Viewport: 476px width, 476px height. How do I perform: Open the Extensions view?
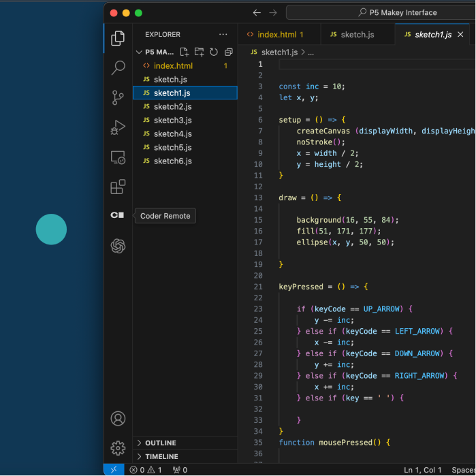click(x=118, y=187)
